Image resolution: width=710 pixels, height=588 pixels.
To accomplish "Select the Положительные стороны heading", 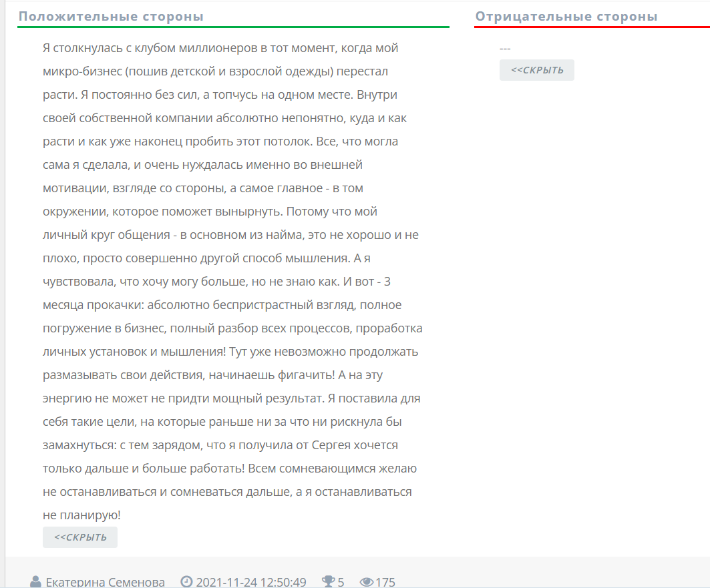I will pos(111,17).
